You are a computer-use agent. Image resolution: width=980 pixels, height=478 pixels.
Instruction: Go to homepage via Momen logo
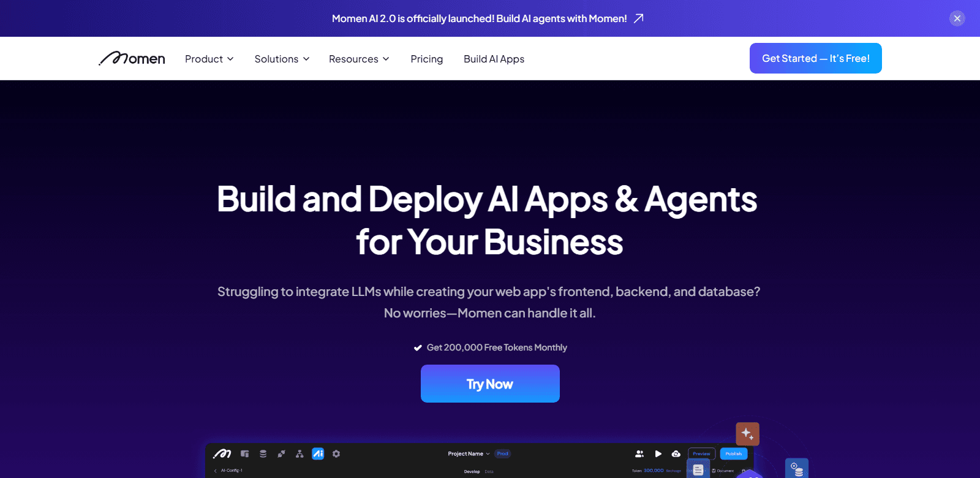[132, 58]
